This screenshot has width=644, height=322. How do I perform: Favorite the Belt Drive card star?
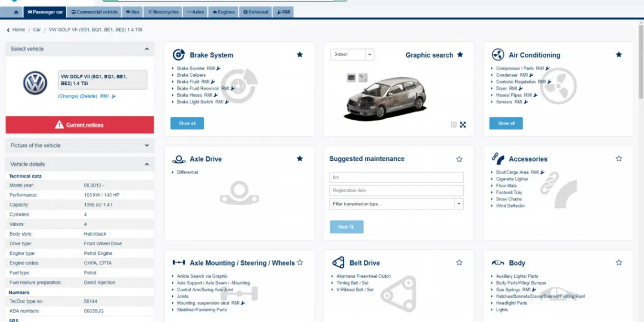(459, 263)
